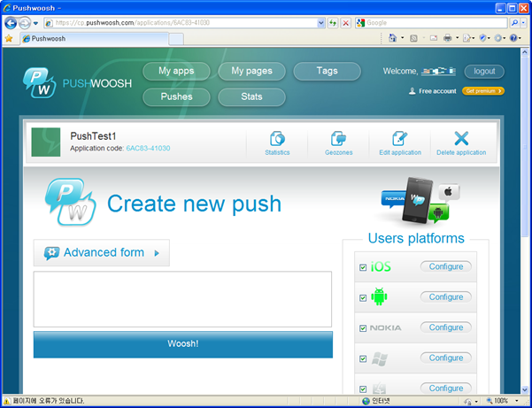Open the recent pages dropdown next to Forward
The width and height of the screenshot is (532, 408).
[36, 23]
